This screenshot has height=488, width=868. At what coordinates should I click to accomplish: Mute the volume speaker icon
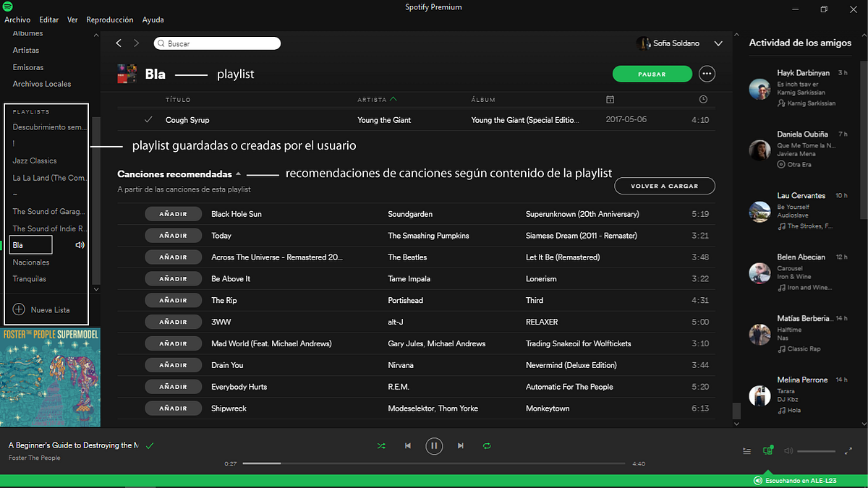pyautogui.click(x=788, y=451)
